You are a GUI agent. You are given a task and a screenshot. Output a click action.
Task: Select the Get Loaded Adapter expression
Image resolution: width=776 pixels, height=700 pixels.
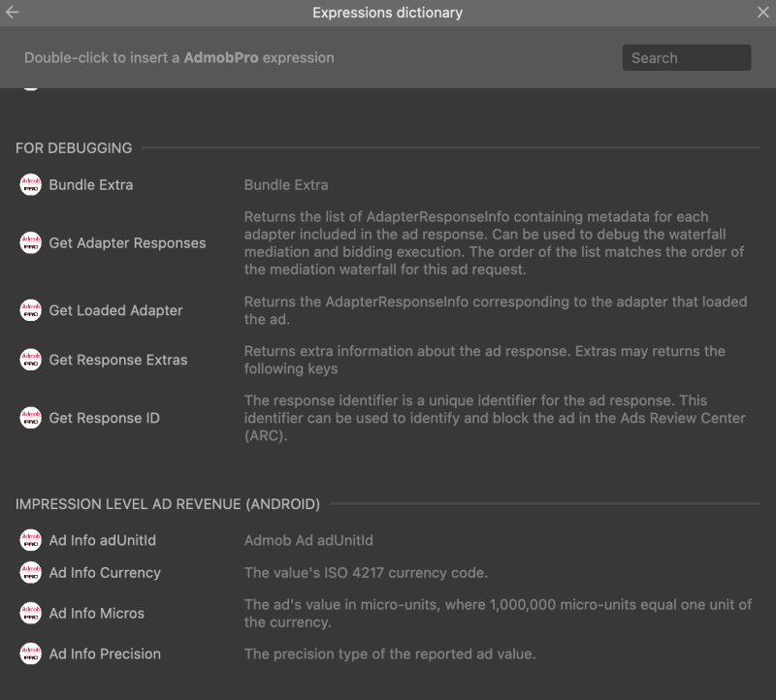[115, 310]
